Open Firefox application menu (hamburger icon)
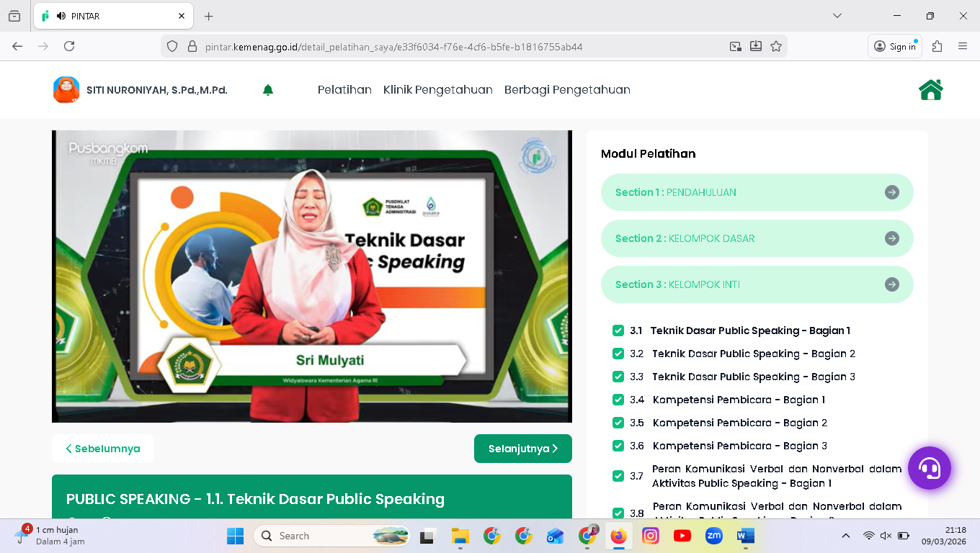This screenshot has width=980, height=553. tap(963, 46)
